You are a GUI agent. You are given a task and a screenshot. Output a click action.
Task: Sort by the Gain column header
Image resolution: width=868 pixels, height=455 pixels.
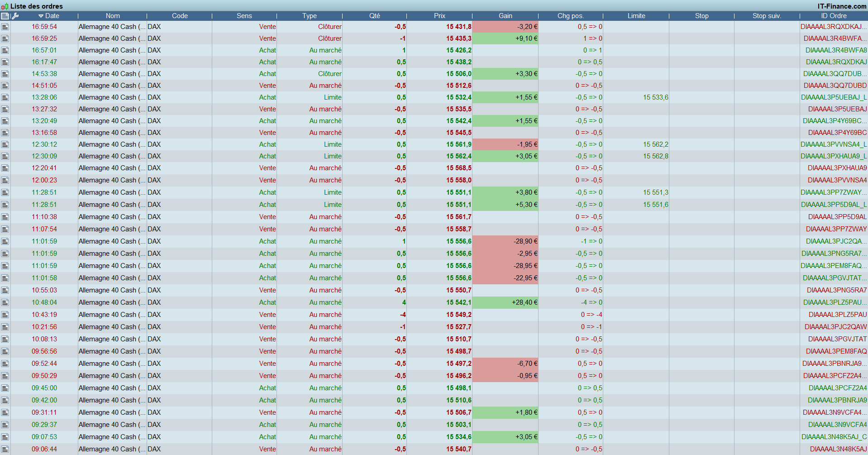(x=506, y=16)
